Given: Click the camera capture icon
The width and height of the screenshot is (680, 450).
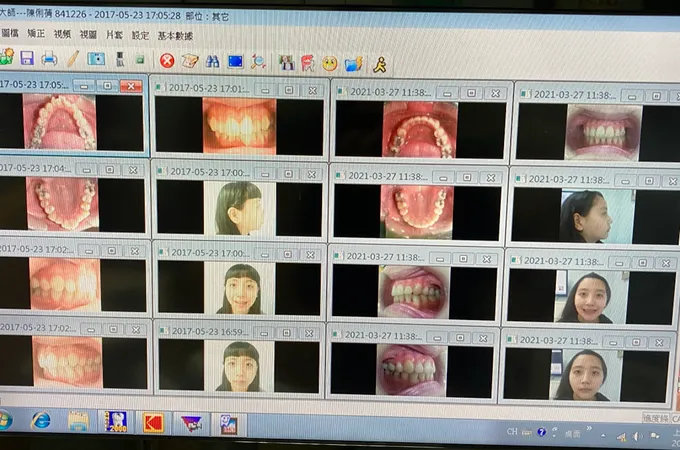Looking at the screenshot, I should [96, 59].
